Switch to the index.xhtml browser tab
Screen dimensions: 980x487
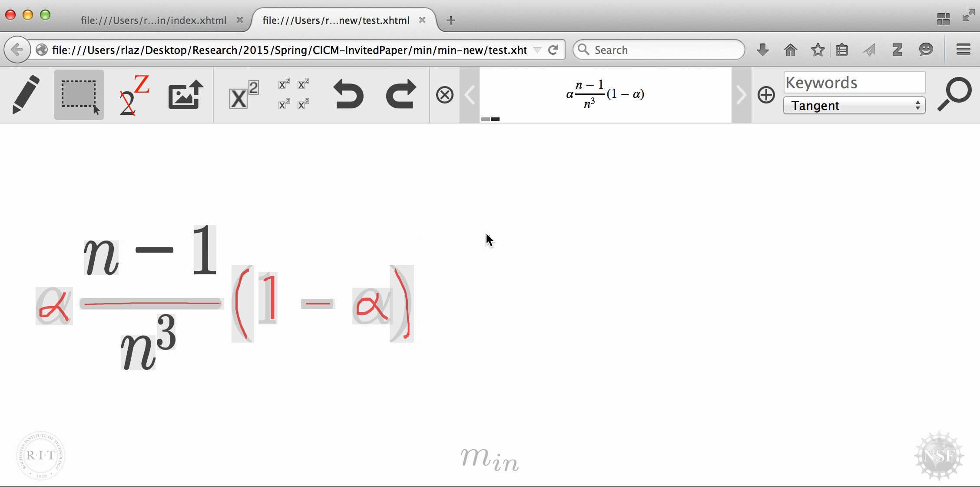[153, 20]
